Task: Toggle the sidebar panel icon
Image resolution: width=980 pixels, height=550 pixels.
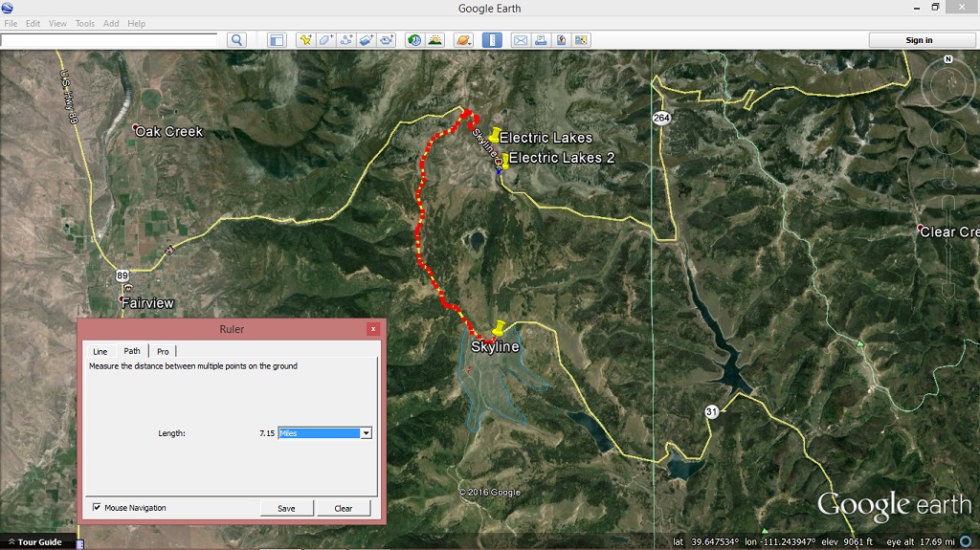Action: [x=277, y=40]
